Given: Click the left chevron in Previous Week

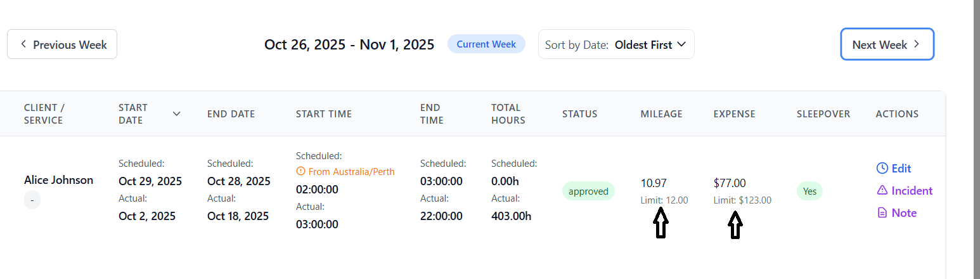Looking at the screenshot, I should tap(23, 44).
